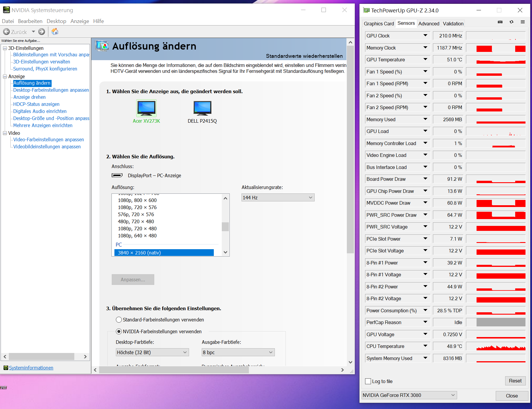Click the Reset button in GPU-Z
532x409 pixels.
[515, 381]
